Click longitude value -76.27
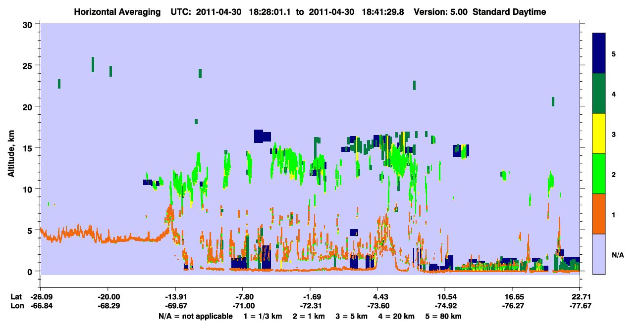This screenshot has height=330, width=644. pos(512,306)
